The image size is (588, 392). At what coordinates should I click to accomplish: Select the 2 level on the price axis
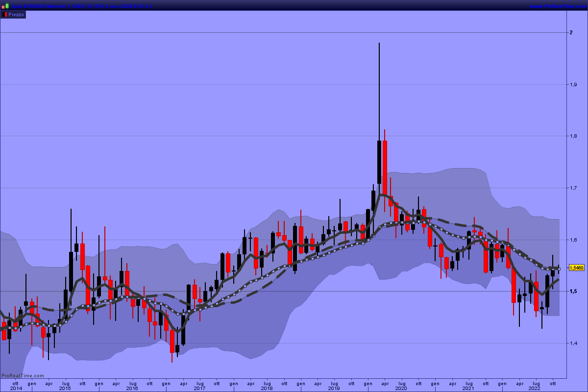click(x=571, y=33)
